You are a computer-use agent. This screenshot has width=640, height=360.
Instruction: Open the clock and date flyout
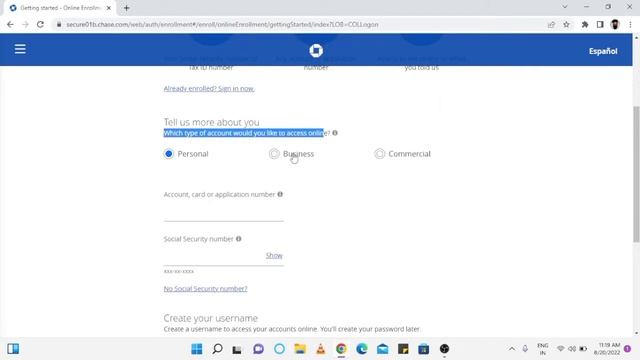coord(607,349)
